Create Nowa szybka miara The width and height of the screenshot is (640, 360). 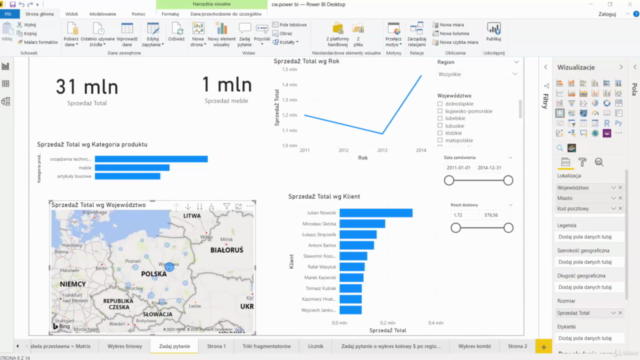click(x=456, y=42)
